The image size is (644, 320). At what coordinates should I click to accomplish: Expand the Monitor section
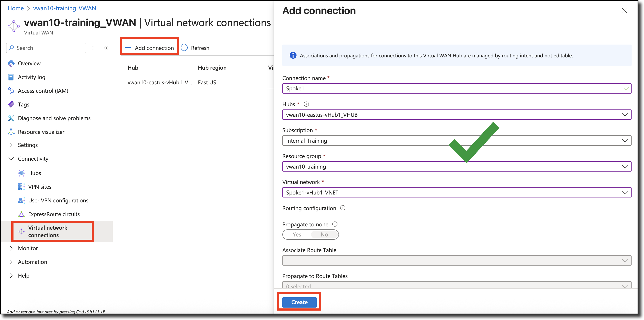click(11, 248)
